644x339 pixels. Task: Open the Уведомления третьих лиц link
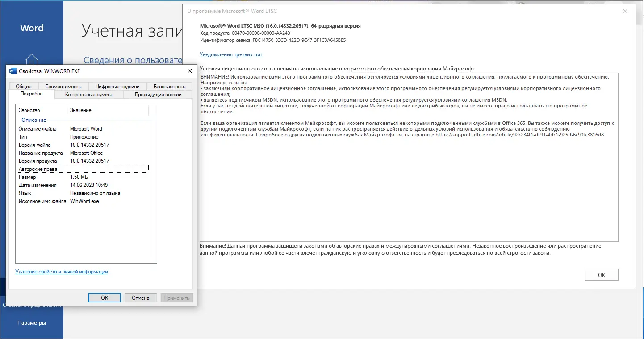coord(231,54)
